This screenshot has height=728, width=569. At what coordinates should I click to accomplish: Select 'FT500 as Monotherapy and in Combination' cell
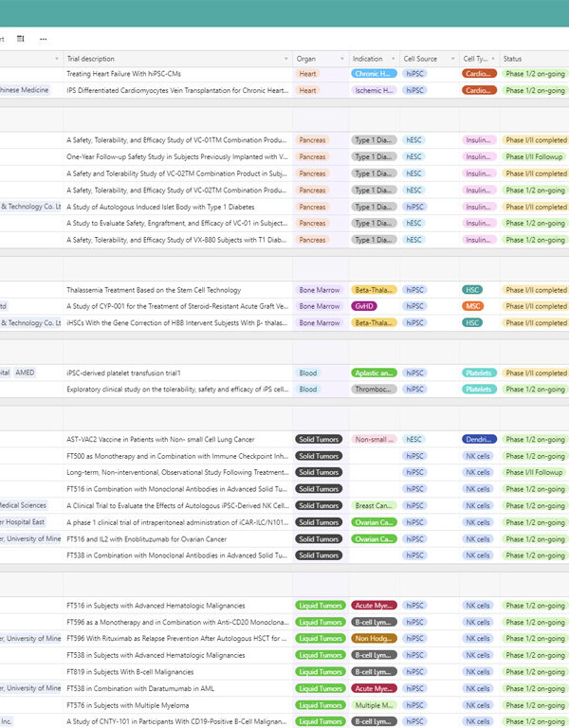point(178,456)
